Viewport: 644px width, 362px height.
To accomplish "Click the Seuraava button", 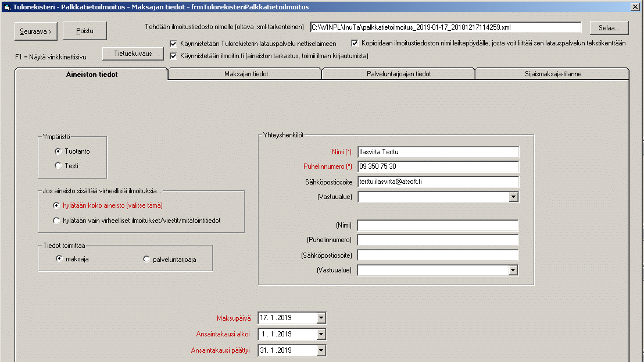I will 36,31.
